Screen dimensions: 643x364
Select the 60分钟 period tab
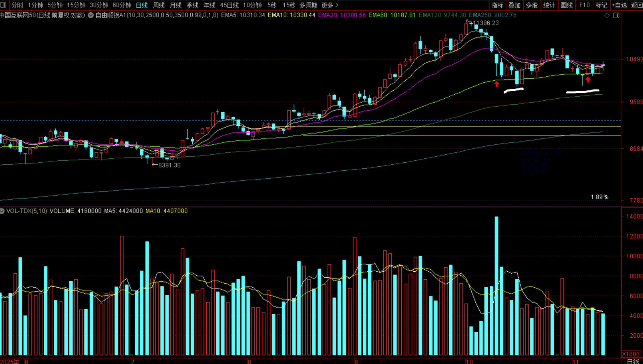coord(122,5)
